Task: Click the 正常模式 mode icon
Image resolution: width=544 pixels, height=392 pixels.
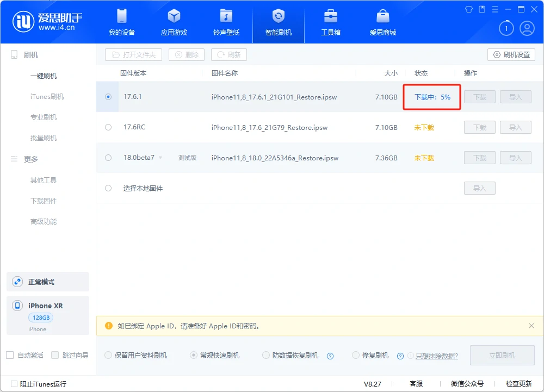Action: pyautogui.click(x=17, y=282)
